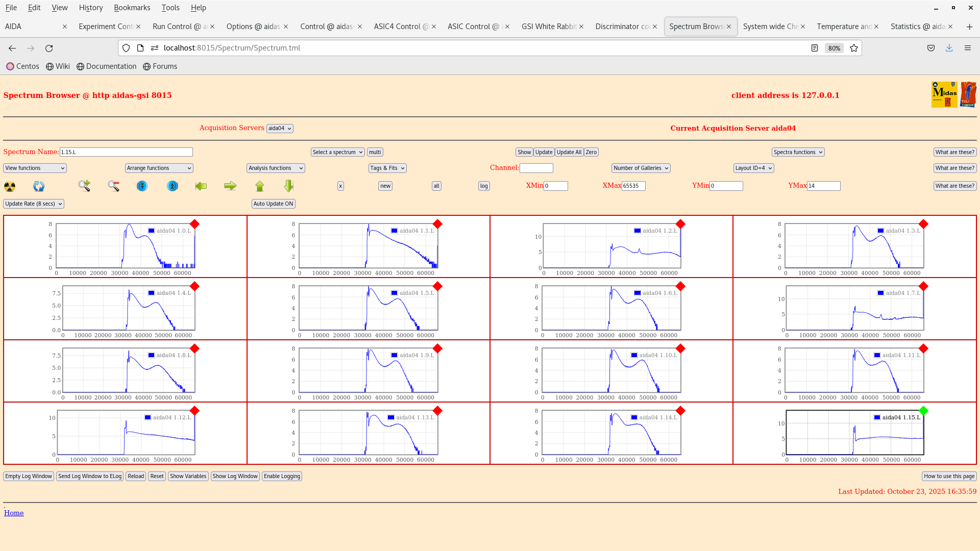Open the Bookmarks menu
980x551 pixels.
pyautogui.click(x=132, y=7)
